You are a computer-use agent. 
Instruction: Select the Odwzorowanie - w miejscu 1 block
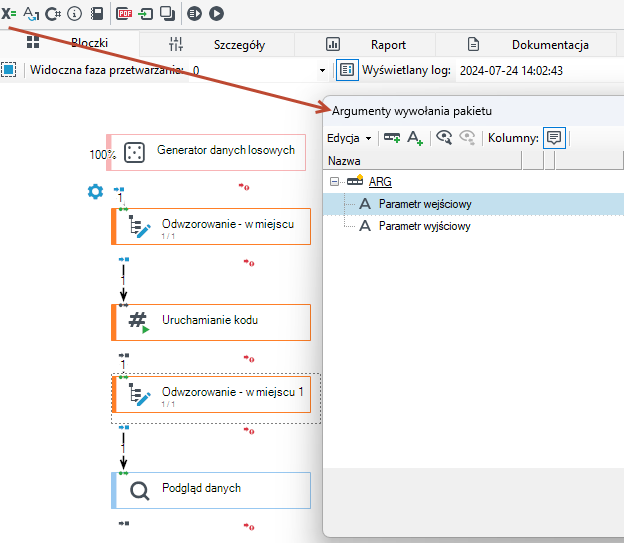pos(211,395)
